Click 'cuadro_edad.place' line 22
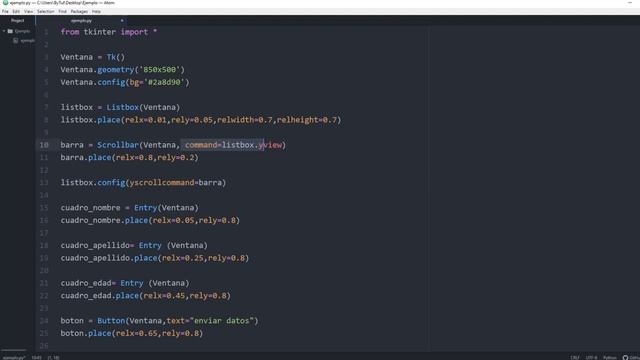Screen dimensions: 640x360 pos(146,296)
